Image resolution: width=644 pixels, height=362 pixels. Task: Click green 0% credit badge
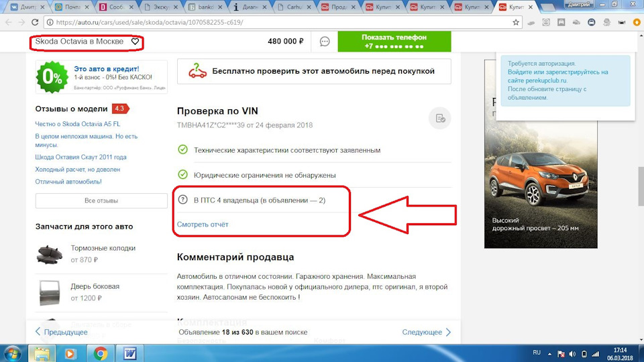[x=52, y=76]
